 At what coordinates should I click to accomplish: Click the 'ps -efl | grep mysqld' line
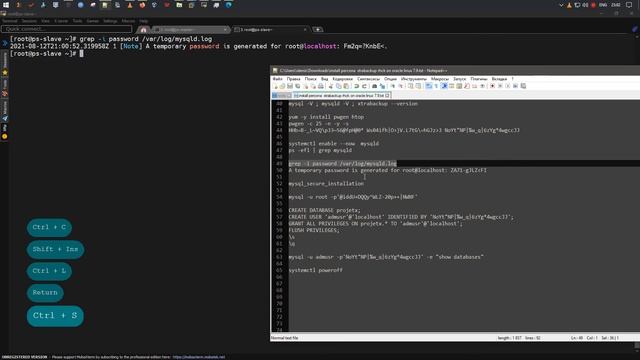coord(320,150)
